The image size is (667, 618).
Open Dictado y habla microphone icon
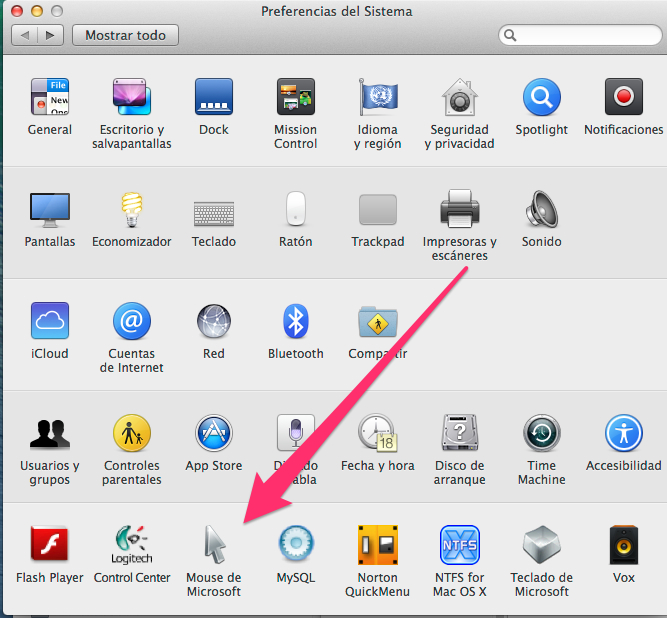click(296, 432)
